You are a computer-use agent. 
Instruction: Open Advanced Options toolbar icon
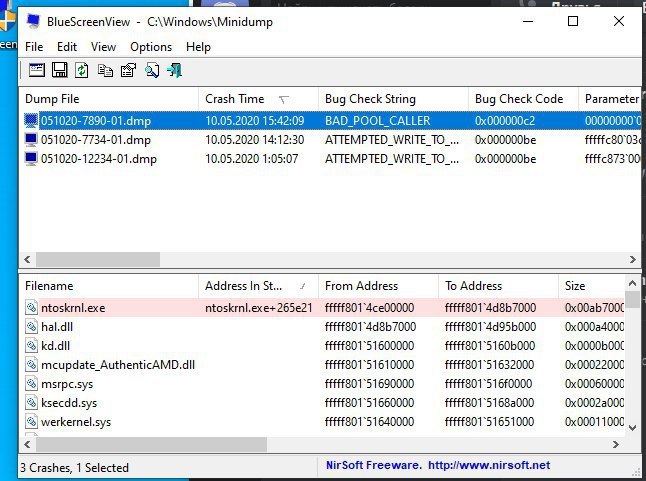tap(37, 70)
